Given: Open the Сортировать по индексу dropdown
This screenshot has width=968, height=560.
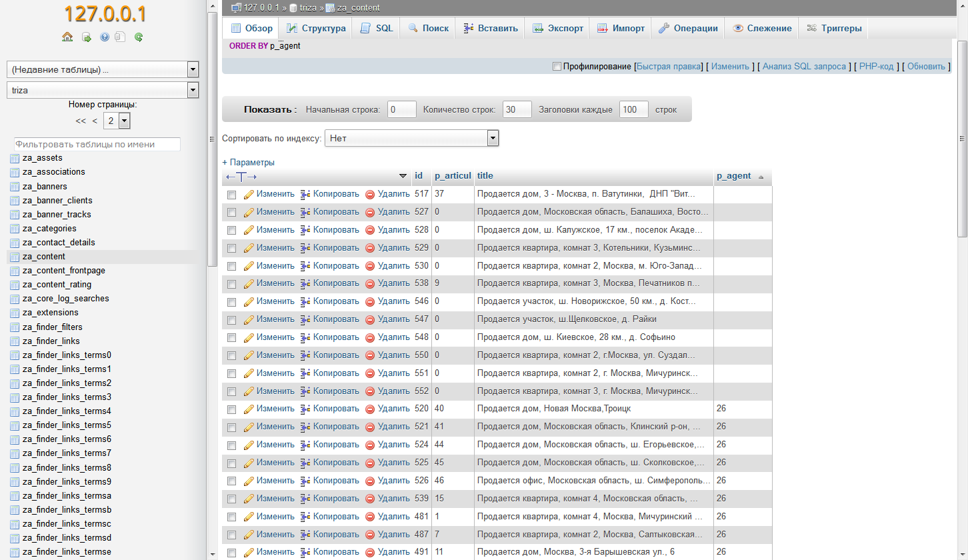Looking at the screenshot, I should pyautogui.click(x=412, y=139).
